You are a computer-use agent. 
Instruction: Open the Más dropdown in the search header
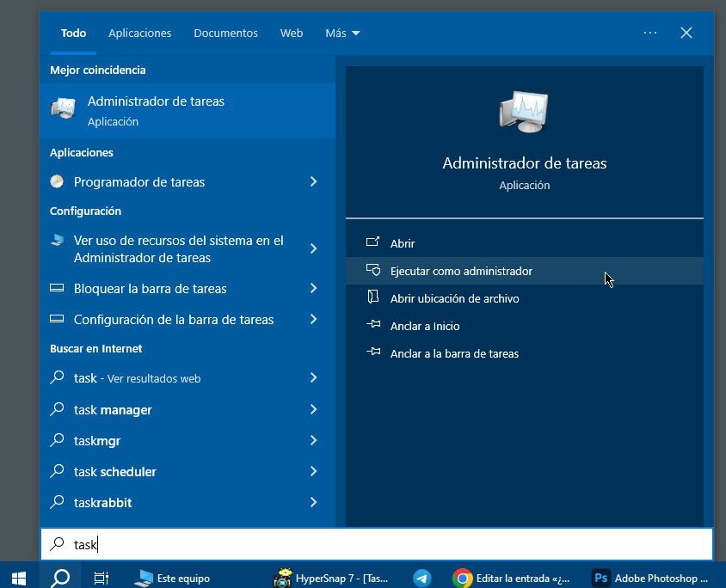pyautogui.click(x=341, y=33)
